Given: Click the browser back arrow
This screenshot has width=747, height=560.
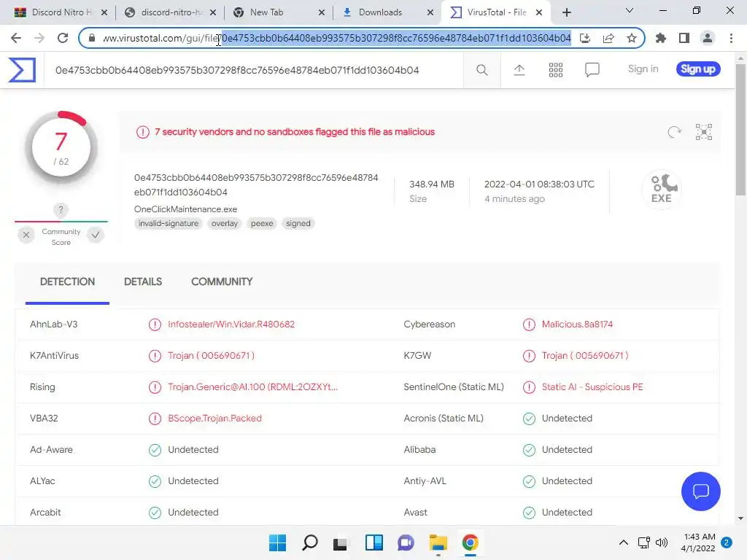Looking at the screenshot, I should point(16,38).
